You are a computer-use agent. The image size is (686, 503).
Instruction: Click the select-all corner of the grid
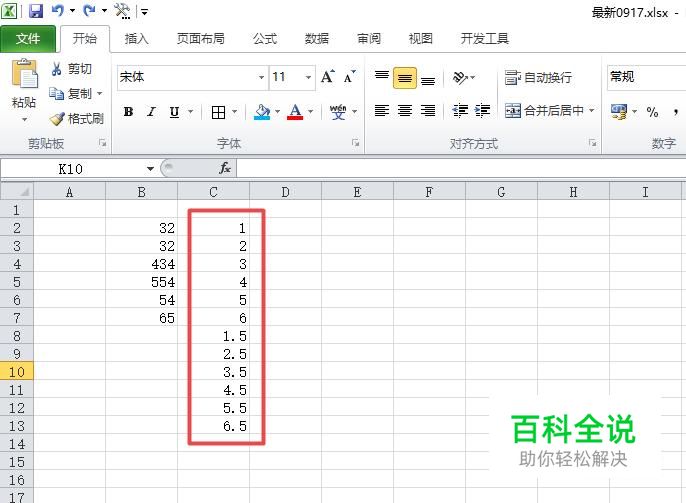click(17, 192)
